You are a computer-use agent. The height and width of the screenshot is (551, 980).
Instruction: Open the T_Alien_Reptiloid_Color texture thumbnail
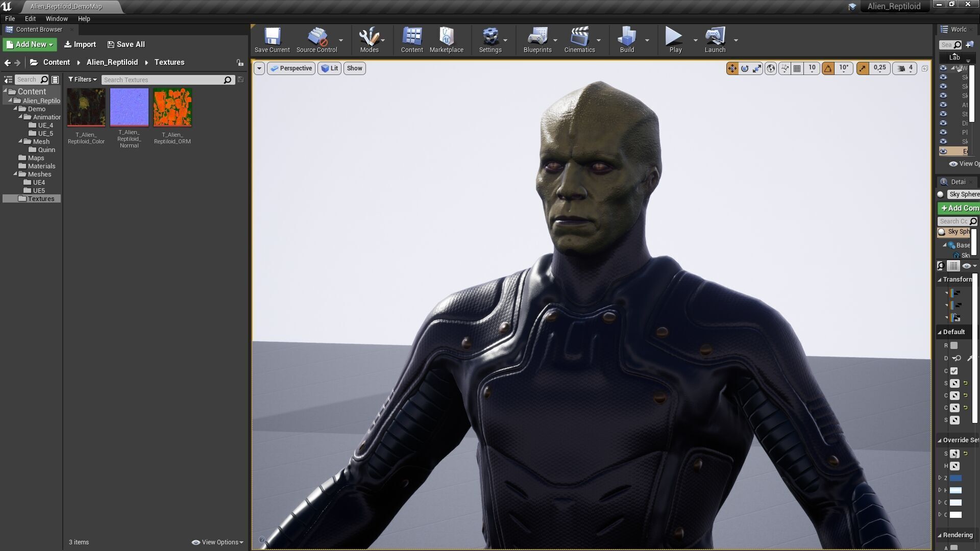pos(86,107)
